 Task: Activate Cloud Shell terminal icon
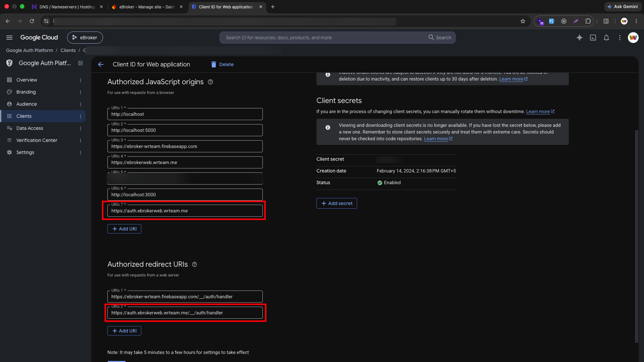pos(593,38)
